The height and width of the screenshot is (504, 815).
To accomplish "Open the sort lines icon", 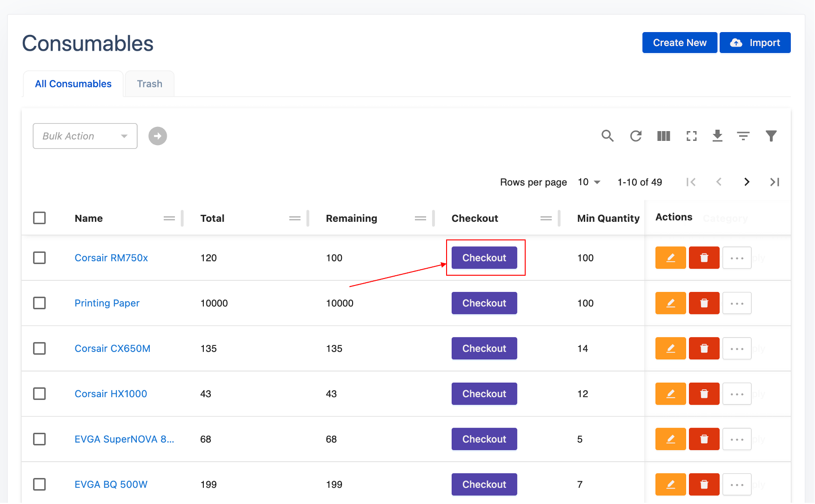I will 743,136.
